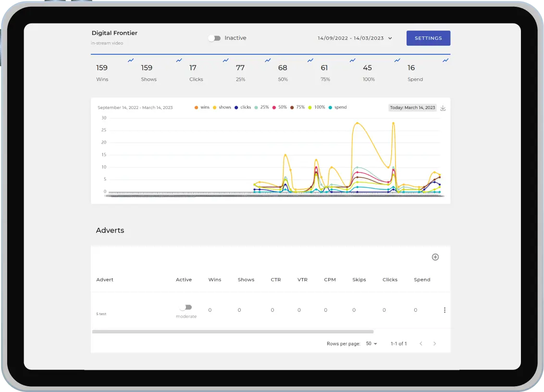Open the three-dot menu for 5 test advert
544x392 pixels.
pyautogui.click(x=445, y=310)
